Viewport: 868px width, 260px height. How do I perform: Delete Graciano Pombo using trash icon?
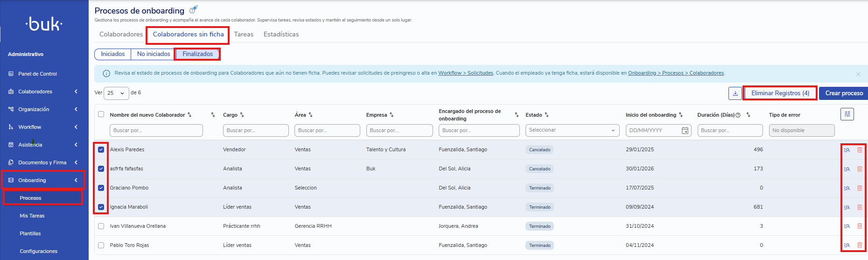coord(860,188)
